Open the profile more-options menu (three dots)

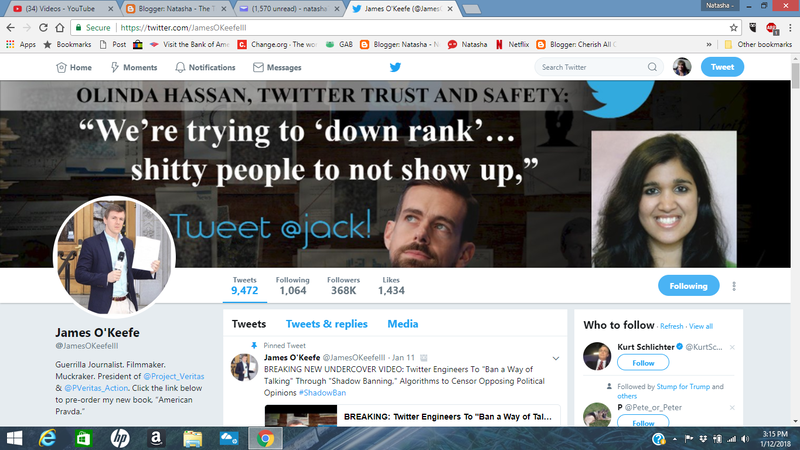(x=735, y=286)
